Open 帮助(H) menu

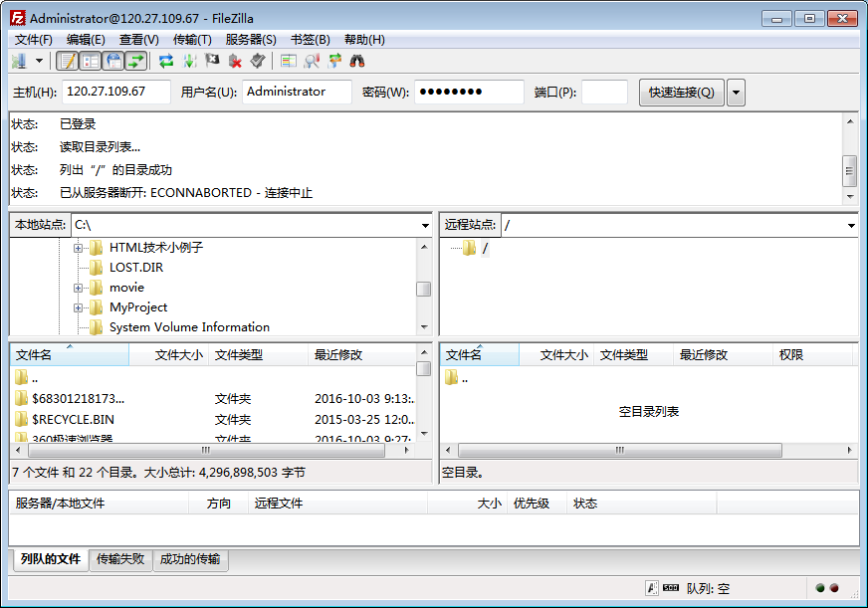[x=364, y=39]
